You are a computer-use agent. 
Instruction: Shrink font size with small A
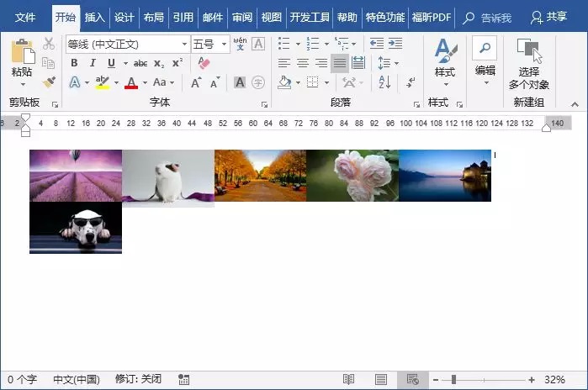pos(215,82)
